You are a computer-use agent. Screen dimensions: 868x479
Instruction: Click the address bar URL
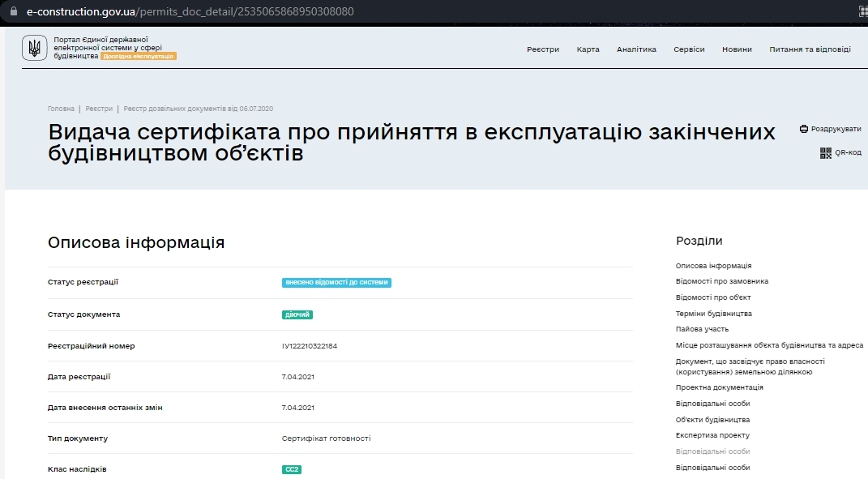(190, 11)
